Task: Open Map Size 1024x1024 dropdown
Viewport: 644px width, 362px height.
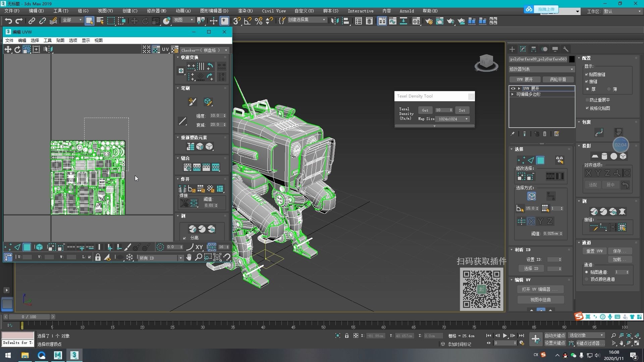Action: (452, 119)
